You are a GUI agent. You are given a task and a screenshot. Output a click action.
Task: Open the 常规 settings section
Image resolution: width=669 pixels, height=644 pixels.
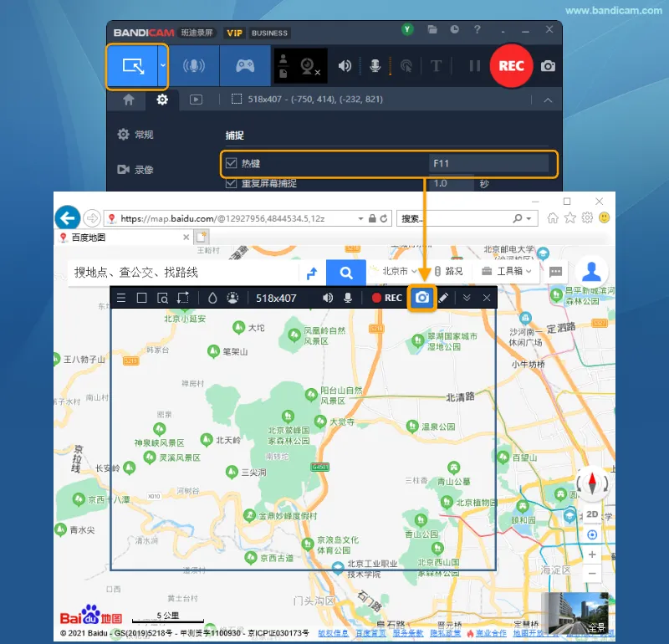[135, 135]
